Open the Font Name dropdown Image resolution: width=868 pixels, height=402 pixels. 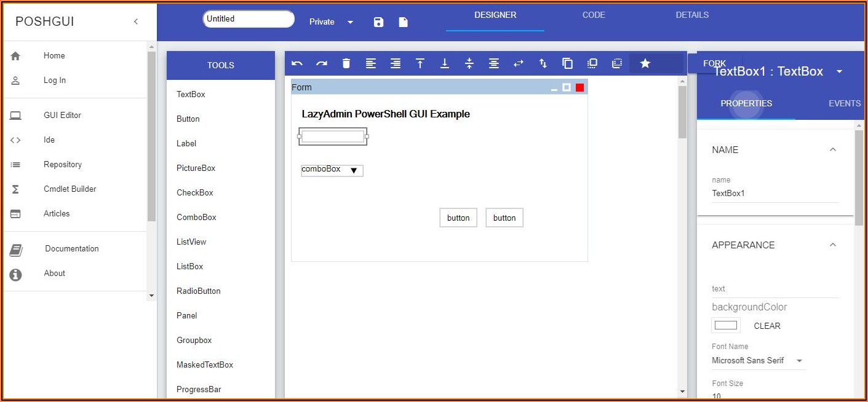758,361
